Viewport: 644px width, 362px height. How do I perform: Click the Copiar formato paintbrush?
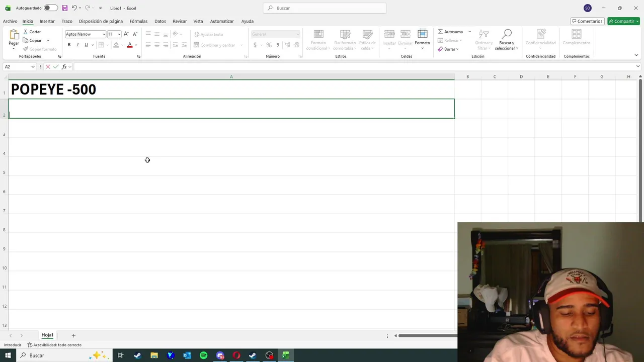pos(40,49)
